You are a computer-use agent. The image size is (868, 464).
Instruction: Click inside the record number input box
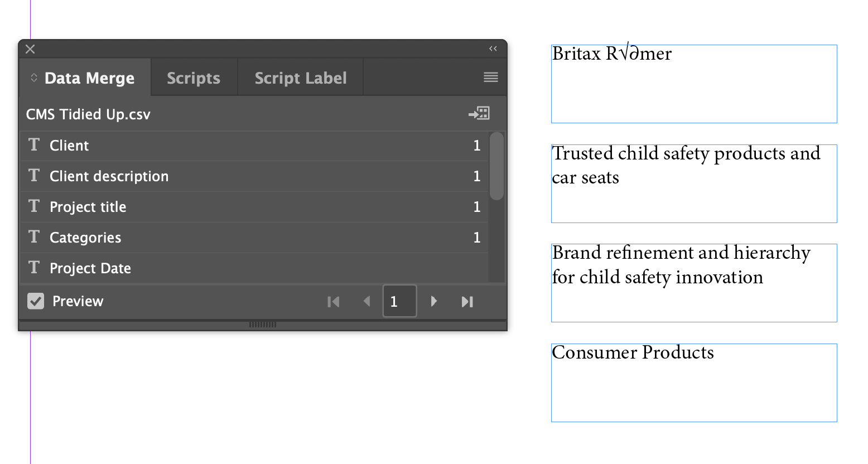pyautogui.click(x=399, y=301)
